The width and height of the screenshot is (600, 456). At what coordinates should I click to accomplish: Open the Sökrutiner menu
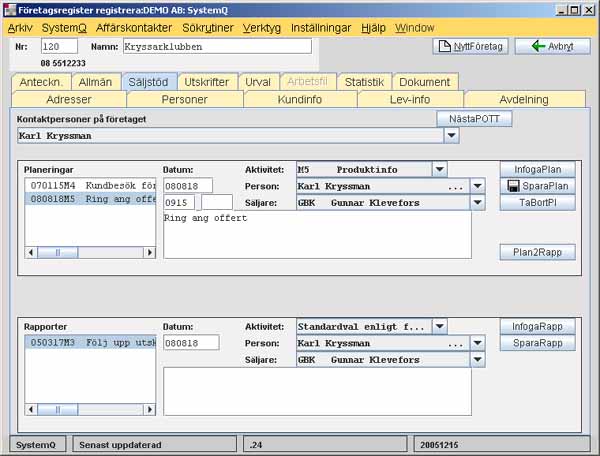(207, 28)
